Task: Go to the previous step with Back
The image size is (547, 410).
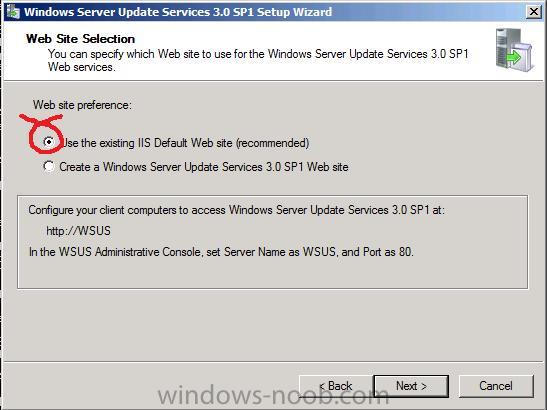Action: (x=336, y=386)
